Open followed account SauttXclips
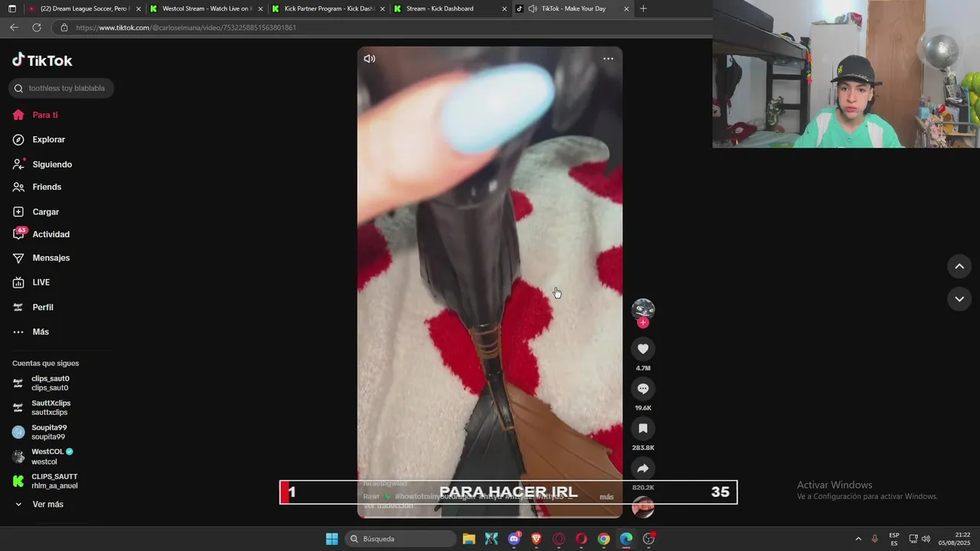The width and height of the screenshot is (980, 551). (42, 408)
